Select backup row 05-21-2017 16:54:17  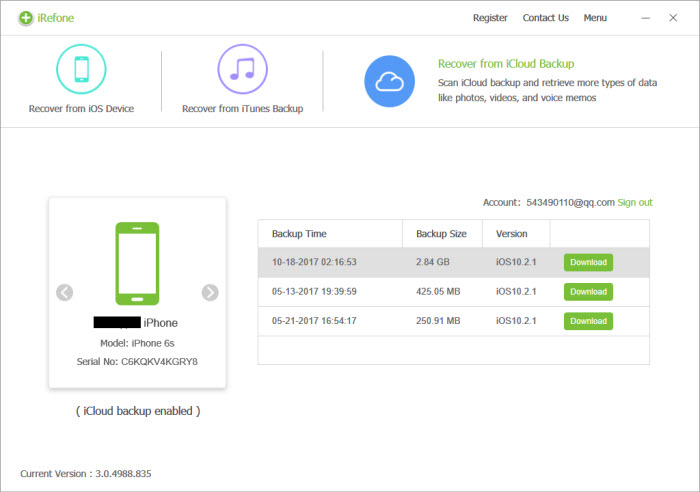[454, 321]
